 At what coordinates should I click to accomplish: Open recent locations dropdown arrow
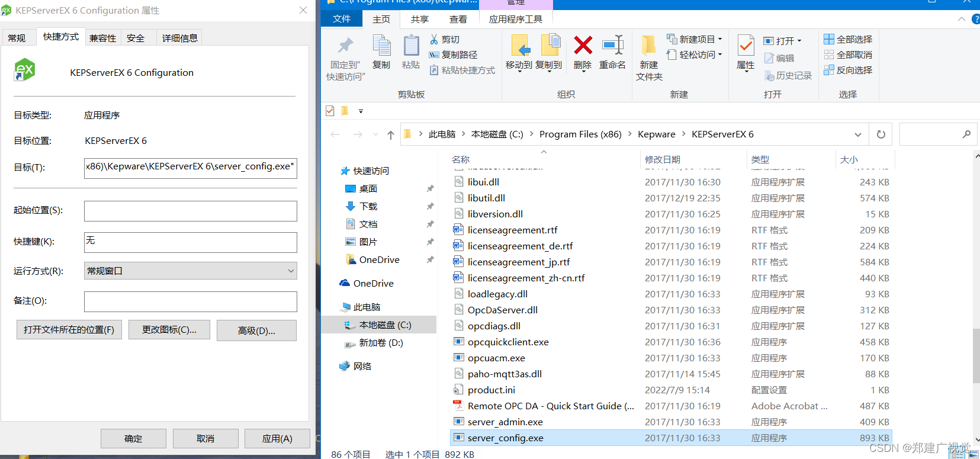375,134
